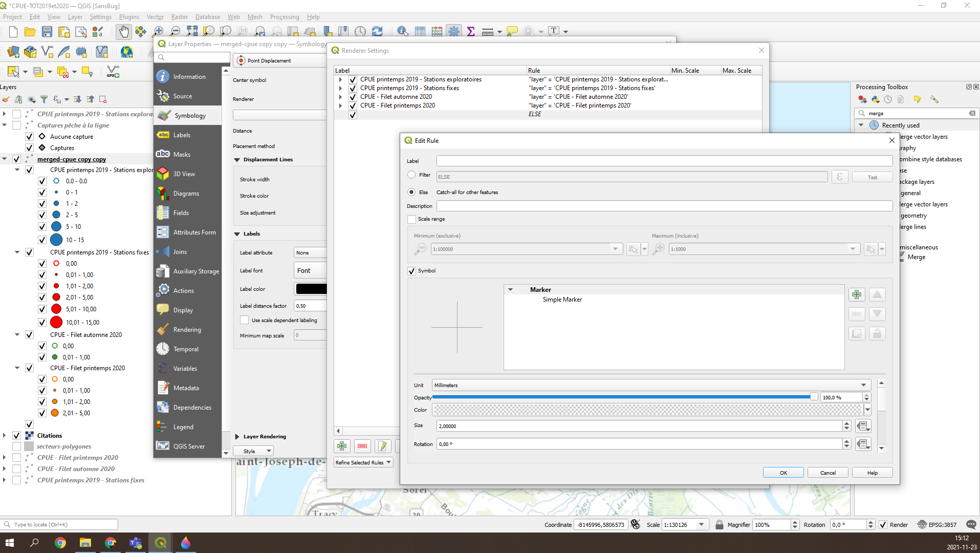This screenshot has height=553, width=980.
Task: Click the transparent Color swatch
Action: pyautogui.click(x=647, y=410)
